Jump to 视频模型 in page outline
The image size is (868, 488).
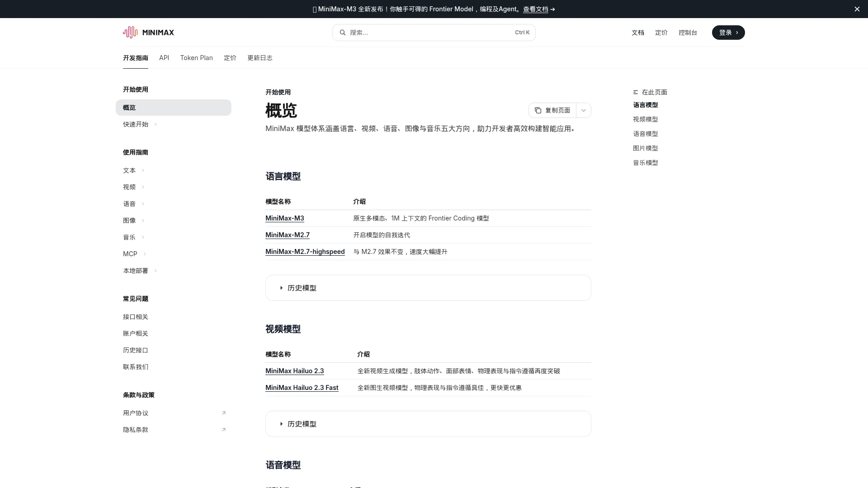coord(646,119)
